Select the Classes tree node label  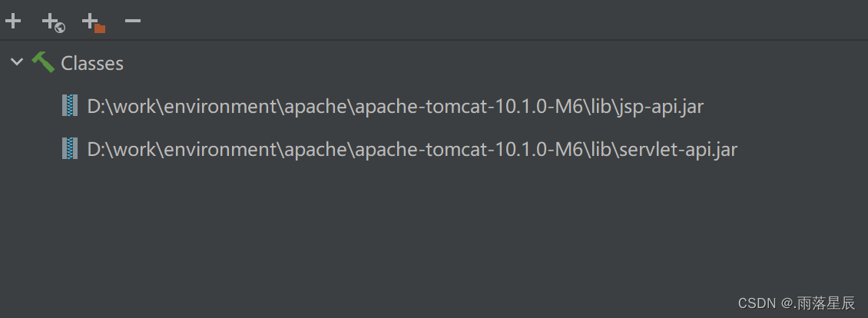pos(92,63)
